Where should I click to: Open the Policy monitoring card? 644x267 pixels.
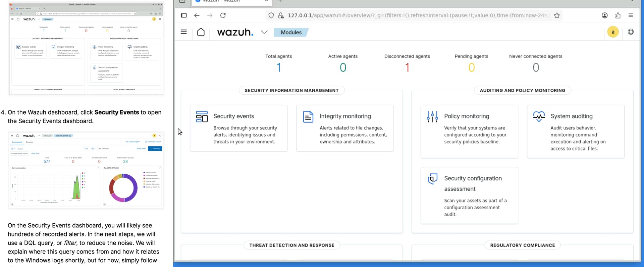point(469,131)
